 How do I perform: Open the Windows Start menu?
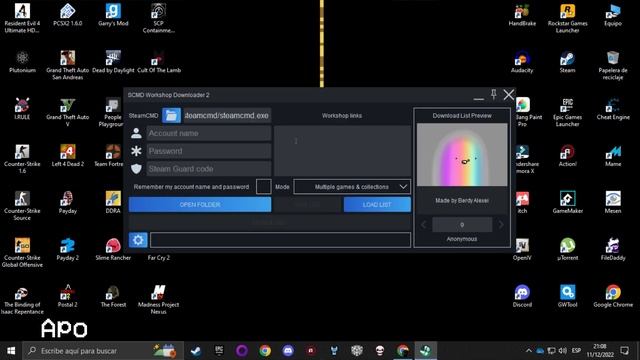coord(11,351)
